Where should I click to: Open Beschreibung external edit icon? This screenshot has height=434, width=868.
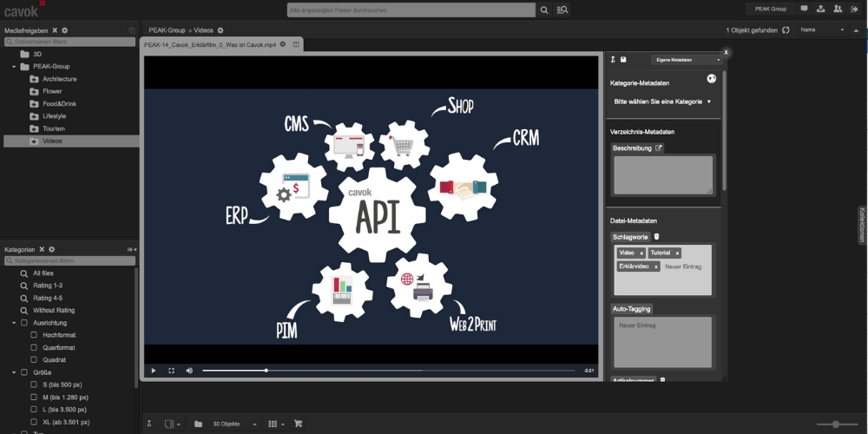pyautogui.click(x=658, y=148)
